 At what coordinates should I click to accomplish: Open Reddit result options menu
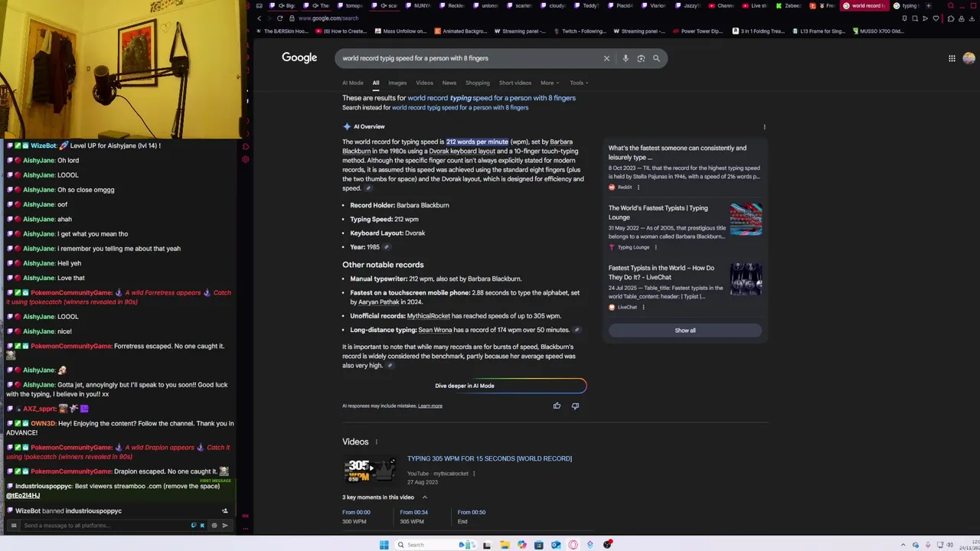pyautogui.click(x=639, y=187)
